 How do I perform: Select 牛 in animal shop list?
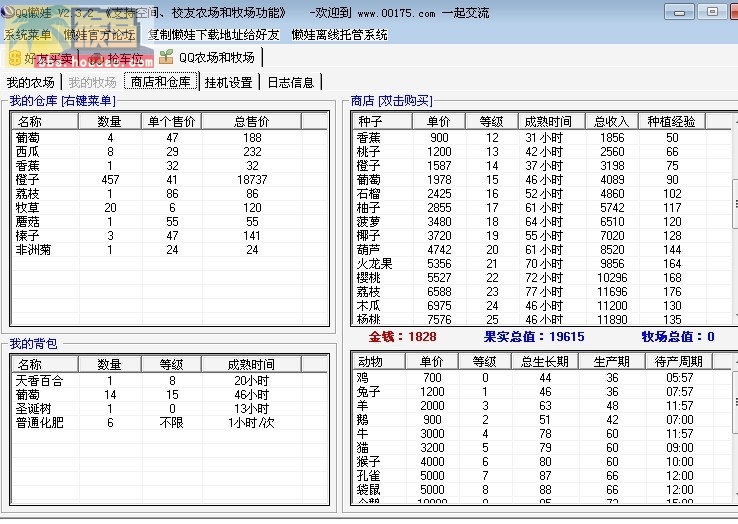[541, 434]
